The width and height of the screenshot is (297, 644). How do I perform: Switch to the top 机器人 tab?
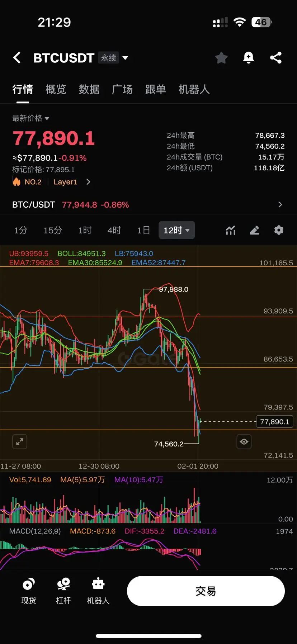[194, 89]
